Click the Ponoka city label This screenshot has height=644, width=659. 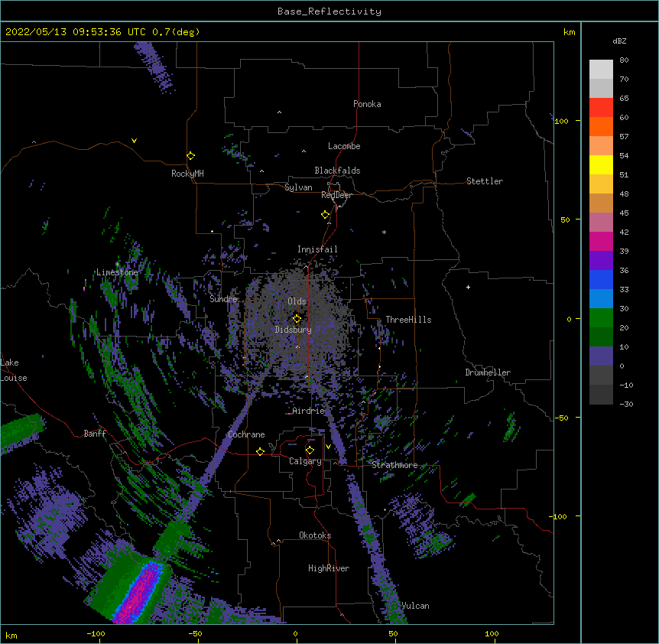(x=367, y=104)
